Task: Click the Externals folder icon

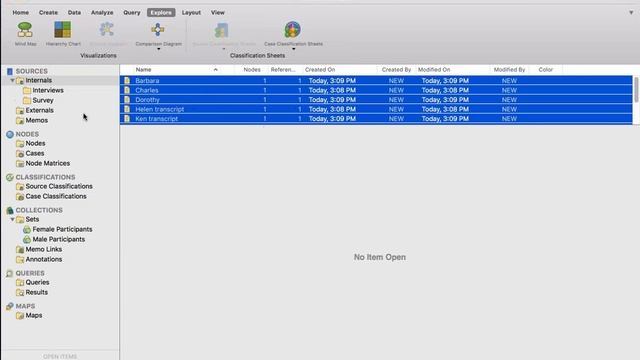Action: [20, 110]
